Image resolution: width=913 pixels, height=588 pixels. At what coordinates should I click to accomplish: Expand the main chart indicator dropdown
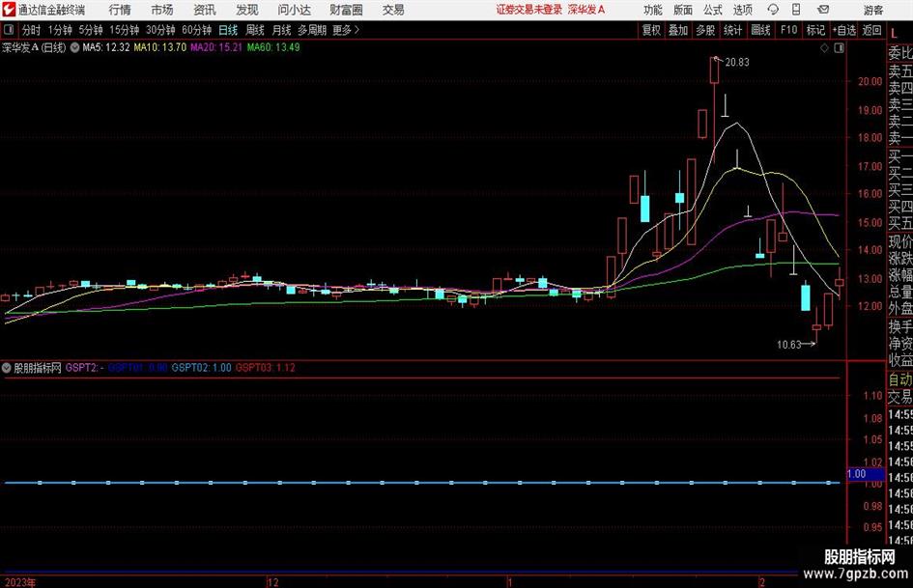(x=75, y=47)
